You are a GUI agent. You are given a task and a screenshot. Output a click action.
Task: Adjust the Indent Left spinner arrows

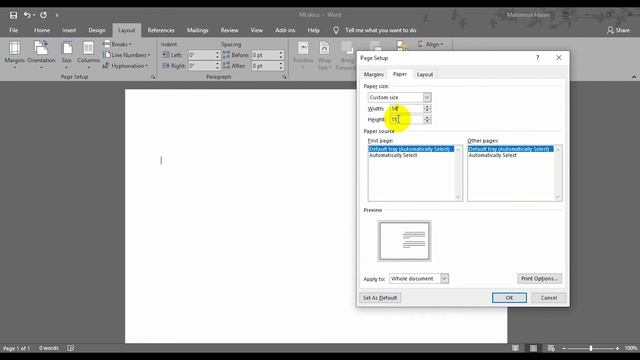218,55
